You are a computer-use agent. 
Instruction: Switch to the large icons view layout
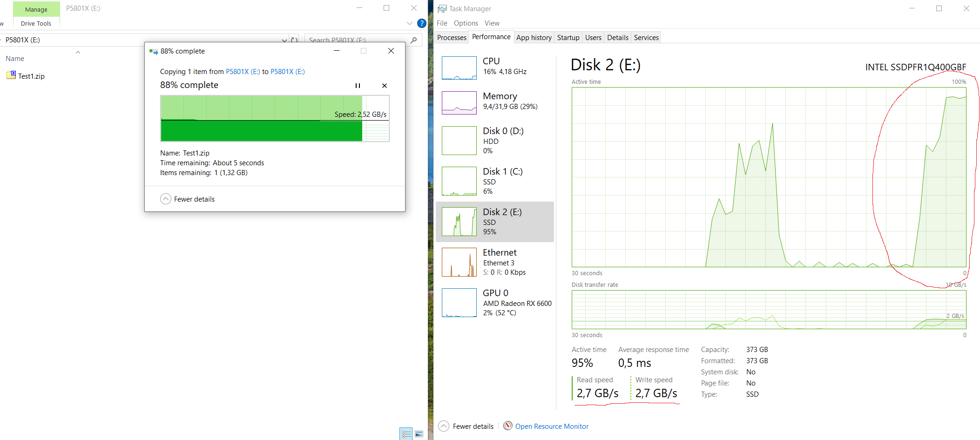(419, 434)
